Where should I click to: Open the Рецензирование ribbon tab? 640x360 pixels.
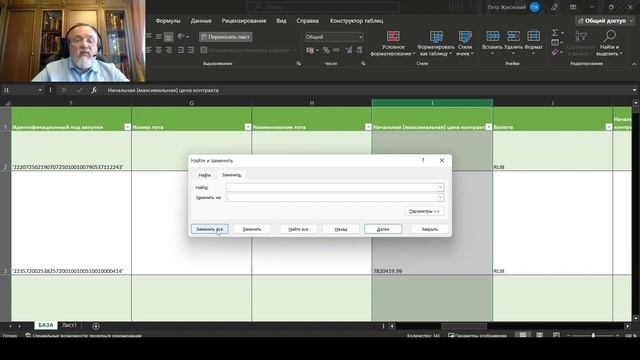(244, 21)
